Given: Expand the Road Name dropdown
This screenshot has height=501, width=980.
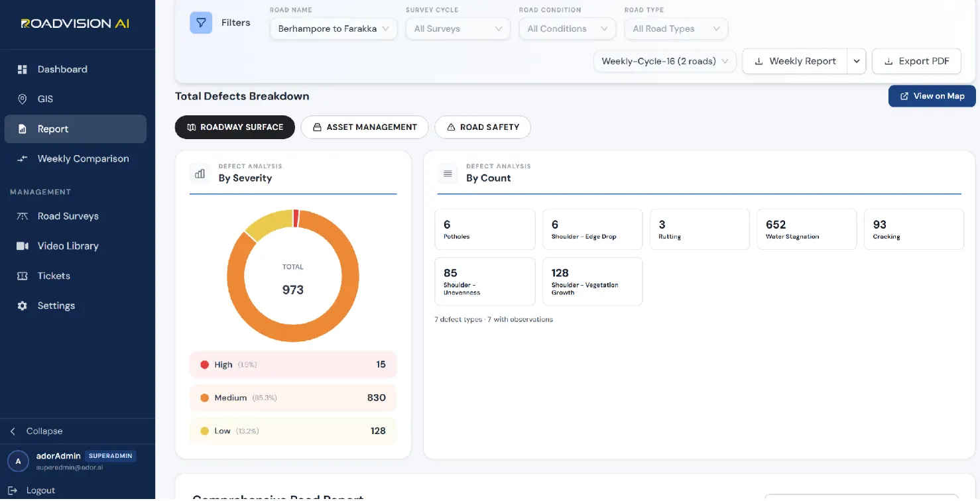Looking at the screenshot, I should (334, 28).
